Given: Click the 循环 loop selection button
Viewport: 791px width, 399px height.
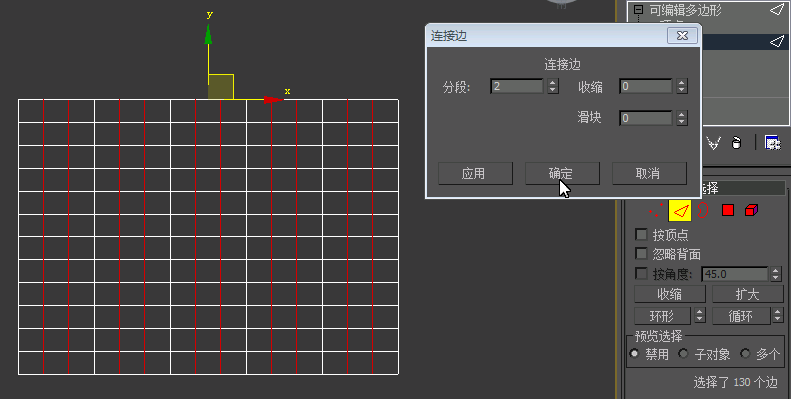Looking at the screenshot, I should click(x=741, y=316).
